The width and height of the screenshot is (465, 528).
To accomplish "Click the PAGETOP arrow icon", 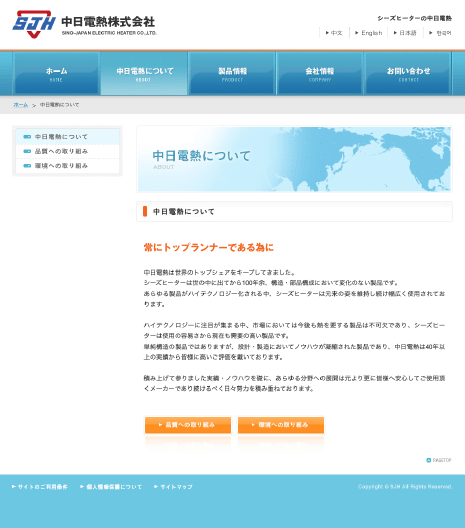I will (x=429, y=460).
